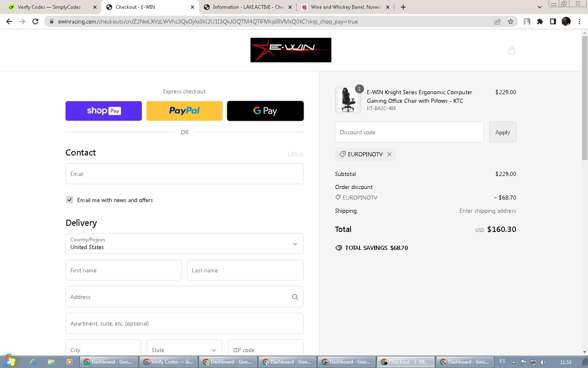This screenshot has width=588, height=368.
Task: Open the Country/Region dropdown
Action: pyautogui.click(x=184, y=244)
